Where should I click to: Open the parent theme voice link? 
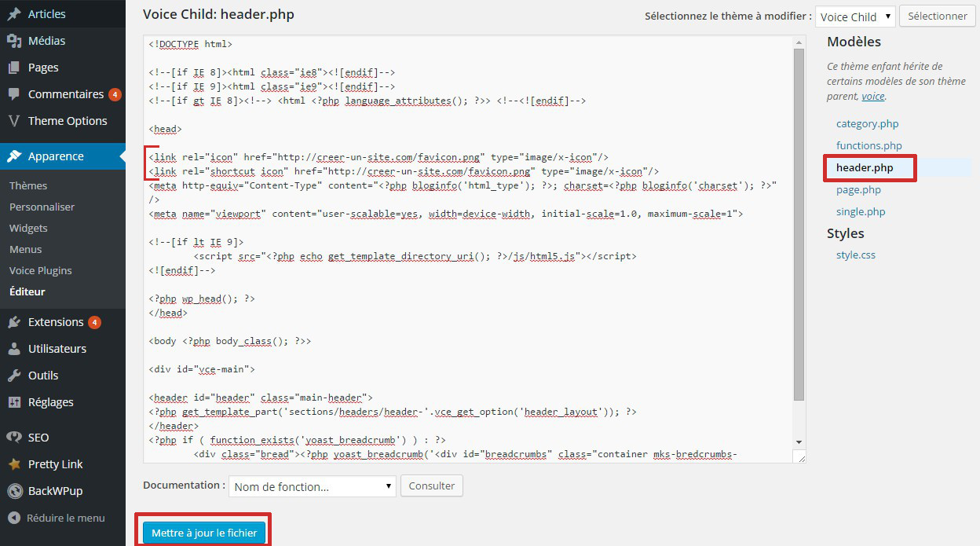[872, 97]
